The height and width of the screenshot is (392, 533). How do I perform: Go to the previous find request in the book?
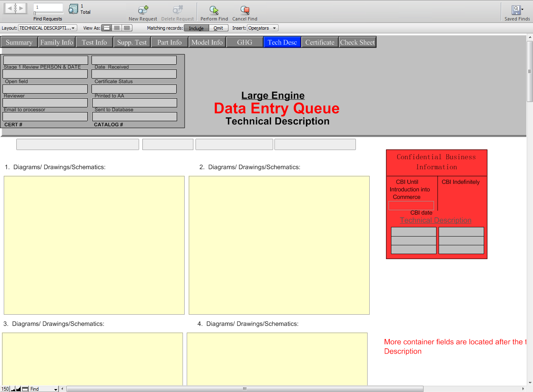10,8
